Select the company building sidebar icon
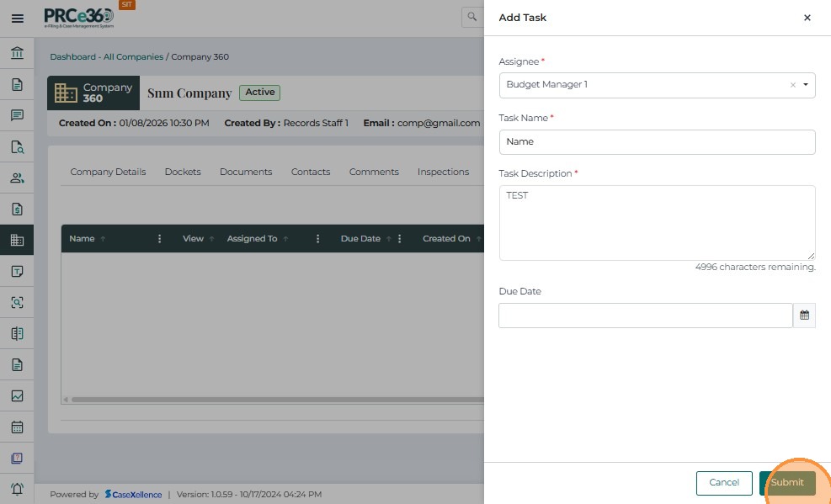Image resolution: width=831 pixels, height=504 pixels. [x=17, y=240]
